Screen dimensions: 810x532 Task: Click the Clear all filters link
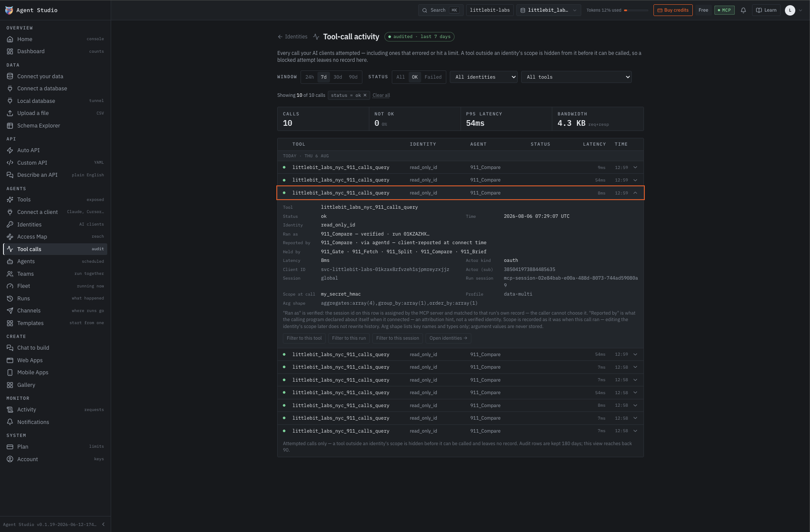pyautogui.click(x=381, y=96)
